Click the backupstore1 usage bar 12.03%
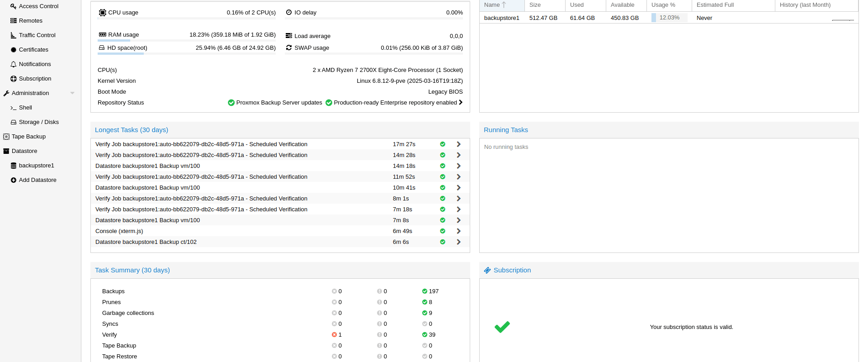 point(669,18)
